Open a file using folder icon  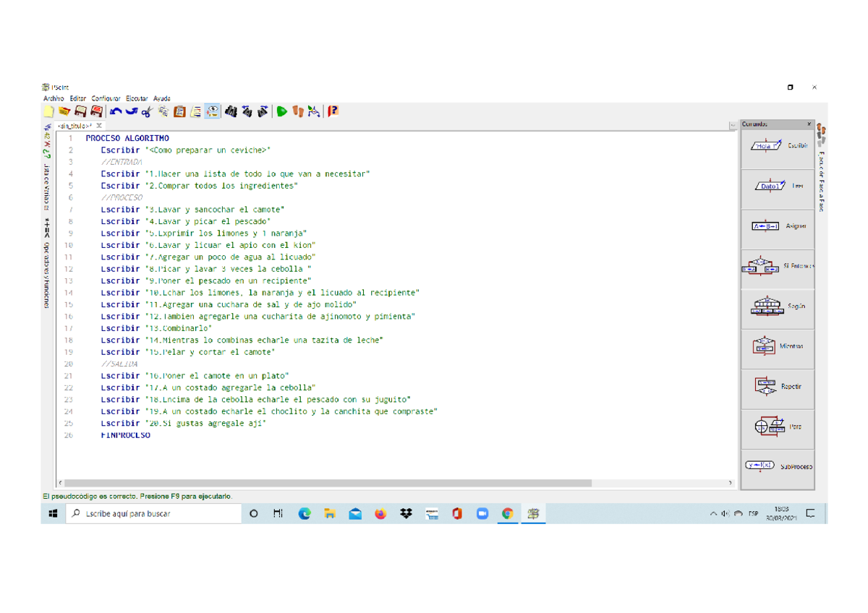(x=64, y=111)
